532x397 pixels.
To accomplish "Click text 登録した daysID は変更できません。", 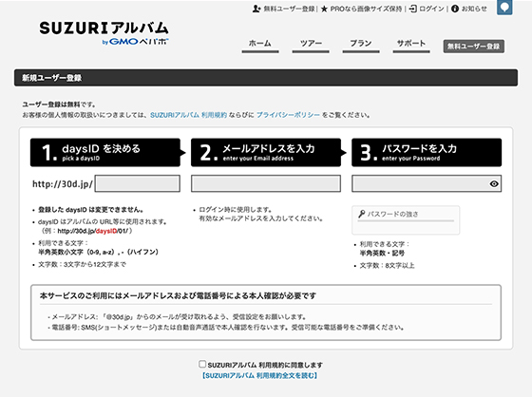I will (90, 210).
